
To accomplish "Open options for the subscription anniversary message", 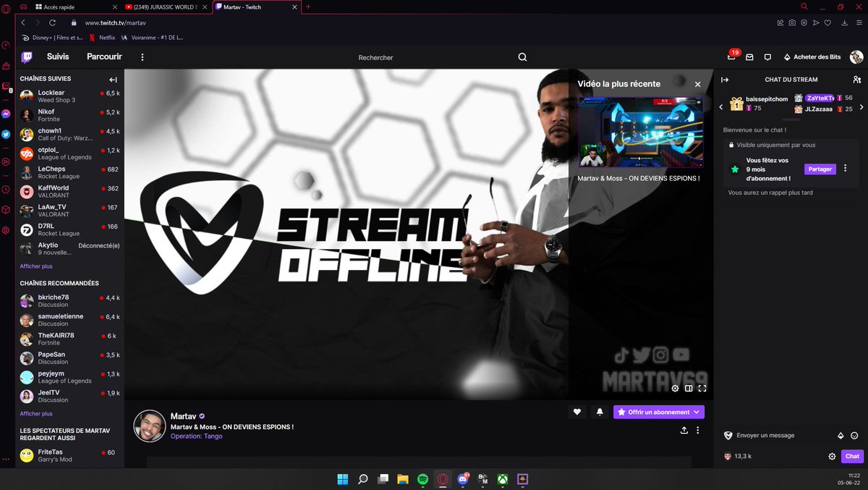I will tap(845, 169).
